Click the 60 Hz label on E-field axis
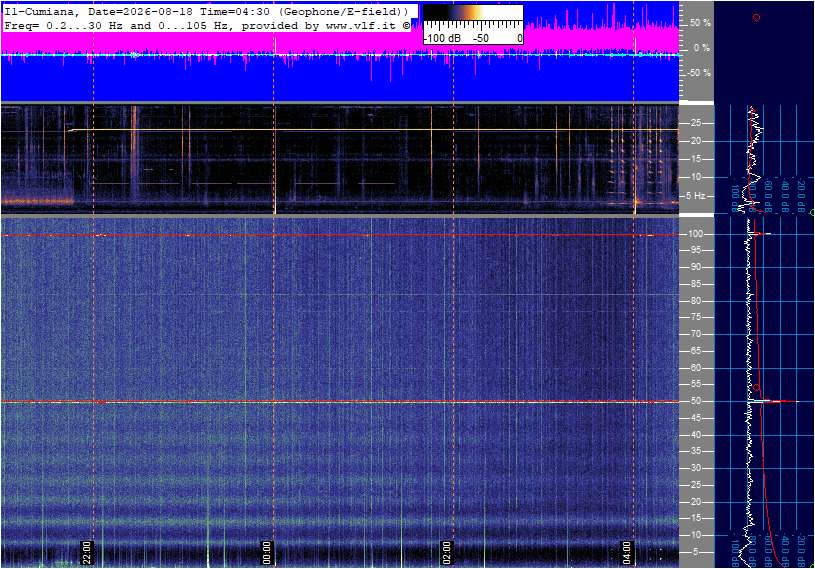 click(695, 368)
